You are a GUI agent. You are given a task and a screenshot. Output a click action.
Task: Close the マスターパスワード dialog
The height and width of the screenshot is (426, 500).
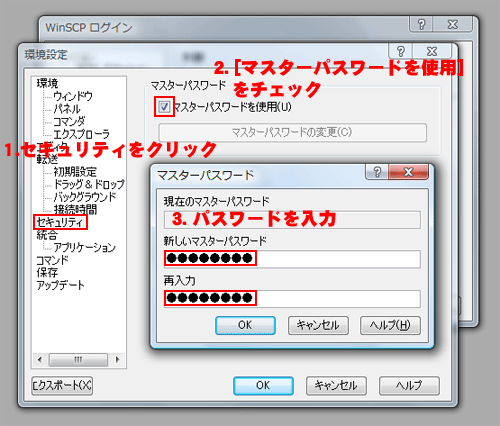coord(408,172)
